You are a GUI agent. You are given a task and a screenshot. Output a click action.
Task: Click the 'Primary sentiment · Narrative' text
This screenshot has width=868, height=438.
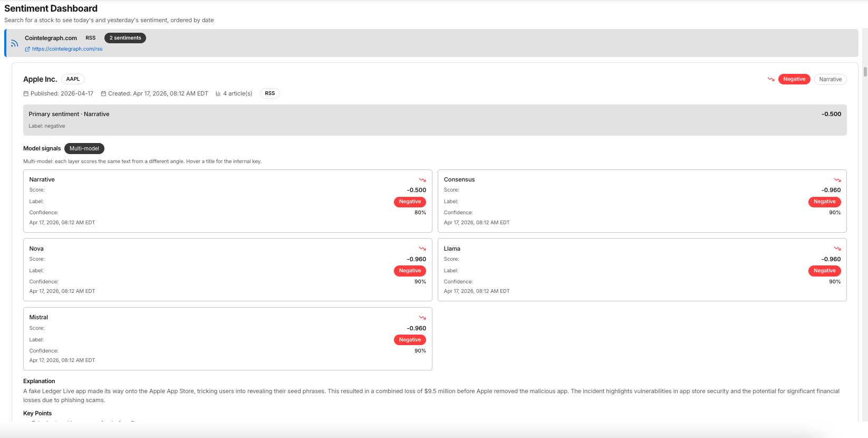coord(69,114)
